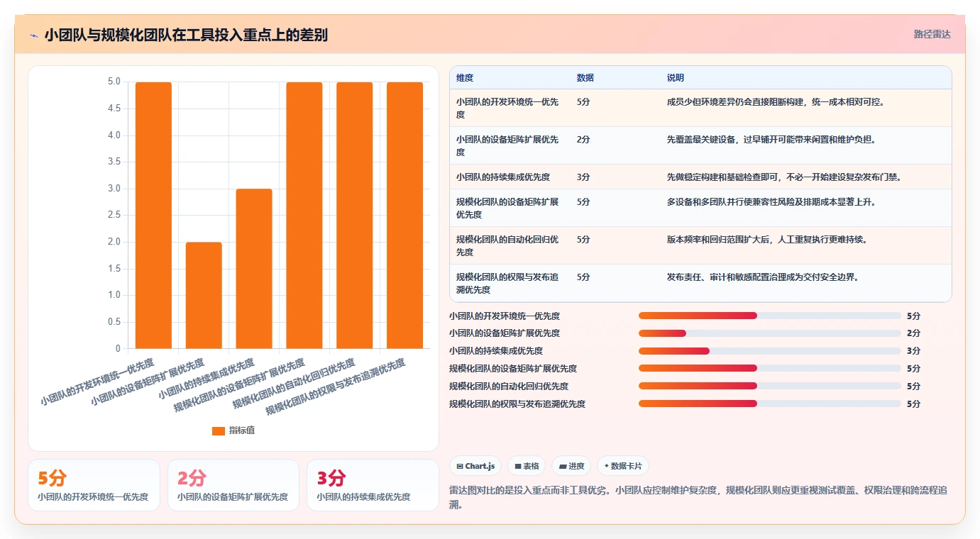Click the y-axis label 5.0
Image resolution: width=980 pixels, height=539 pixels.
point(114,82)
